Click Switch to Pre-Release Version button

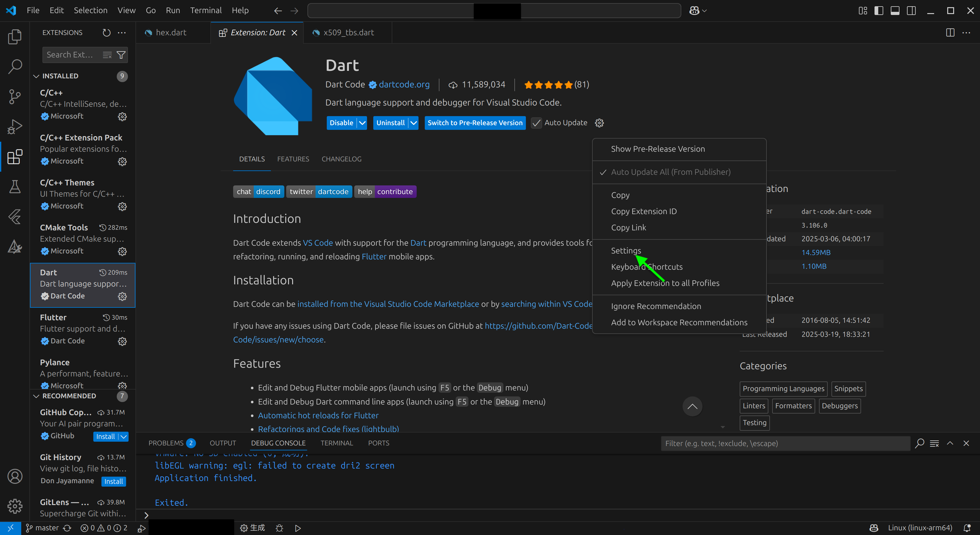475,123
